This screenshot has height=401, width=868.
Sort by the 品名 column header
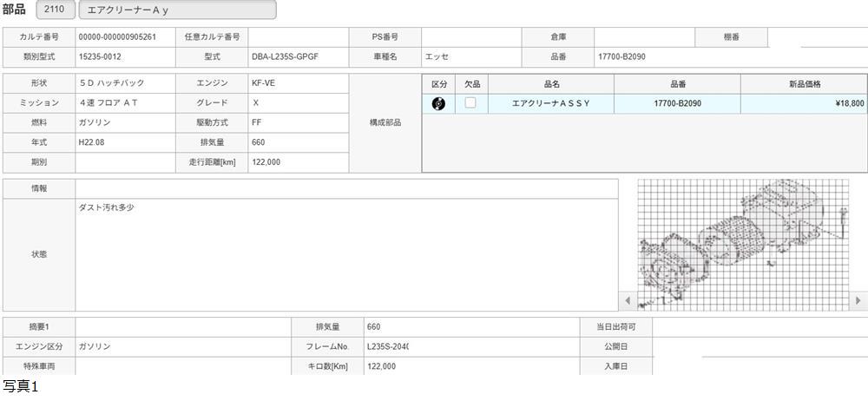(550, 83)
